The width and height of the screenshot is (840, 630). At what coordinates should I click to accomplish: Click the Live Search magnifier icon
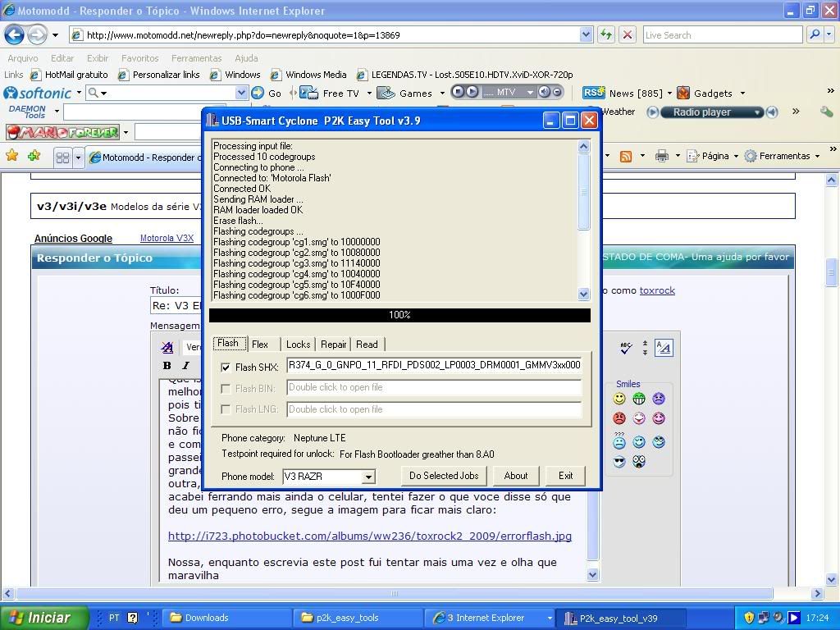tap(815, 34)
